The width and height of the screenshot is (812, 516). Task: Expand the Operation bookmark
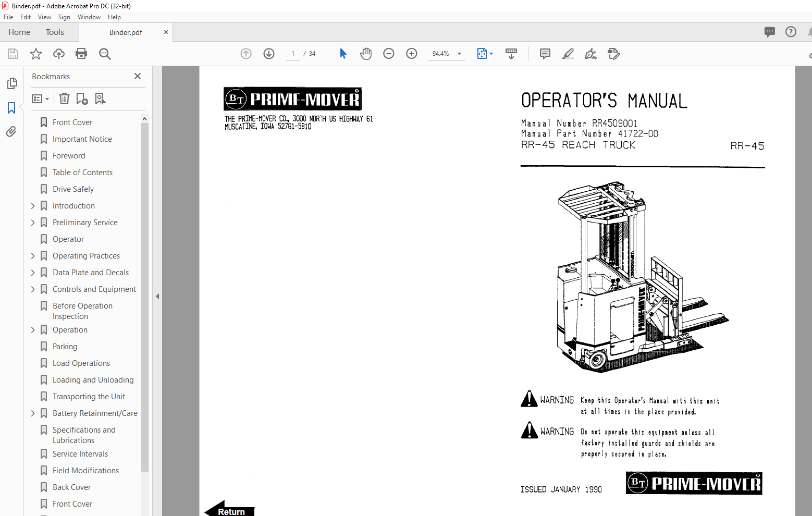[33, 330]
